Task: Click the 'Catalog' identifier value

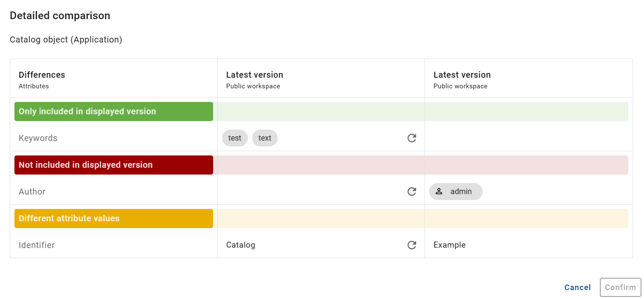Action: tap(240, 245)
